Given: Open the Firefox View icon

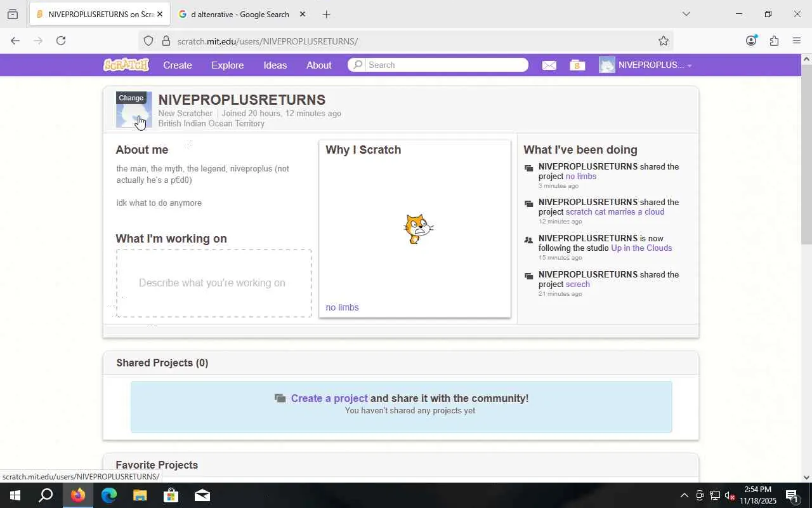Looking at the screenshot, I should tap(13, 14).
